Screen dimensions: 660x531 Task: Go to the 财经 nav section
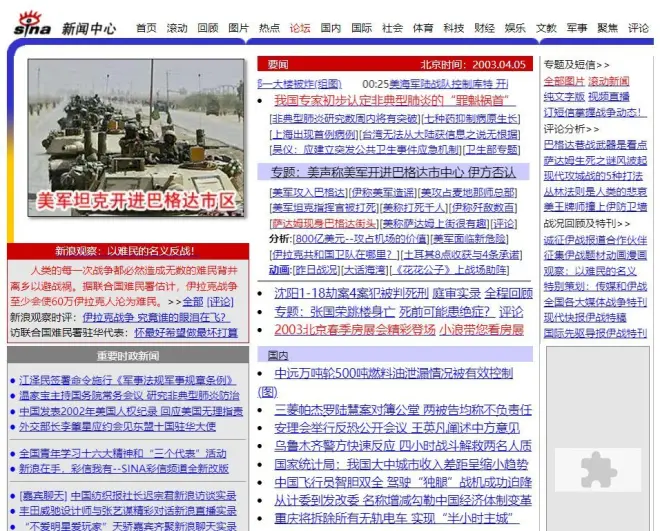(484, 28)
